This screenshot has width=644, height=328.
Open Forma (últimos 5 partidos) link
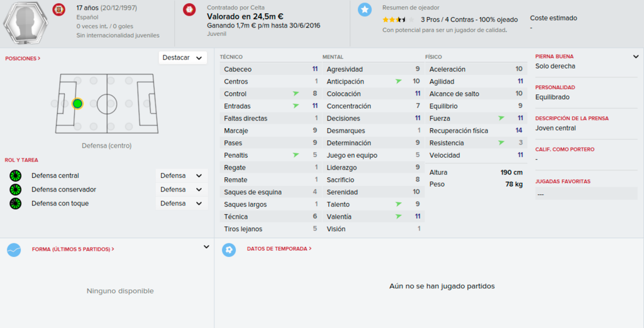(x=73, y=249)
